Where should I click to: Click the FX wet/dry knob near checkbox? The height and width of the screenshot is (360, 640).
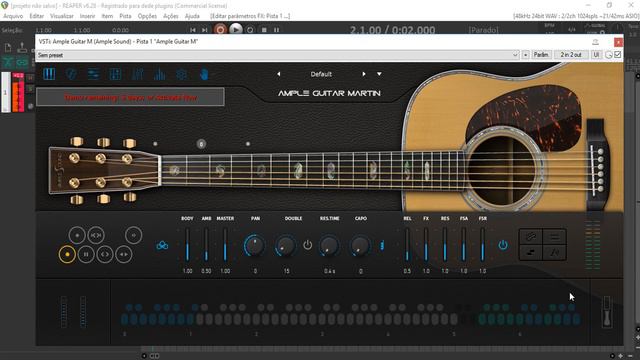[x=608, y=55]
